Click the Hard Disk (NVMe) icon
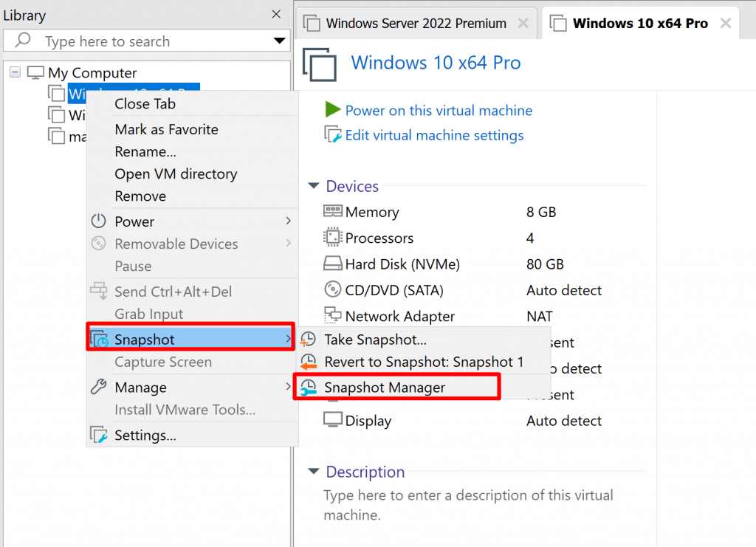Image resolution: width=756 pixels, height=547 pixels. [333, 263]
